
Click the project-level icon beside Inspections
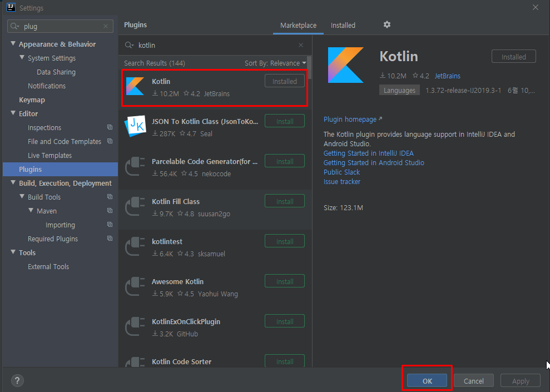pyautogui.click(x=110, y=127)
